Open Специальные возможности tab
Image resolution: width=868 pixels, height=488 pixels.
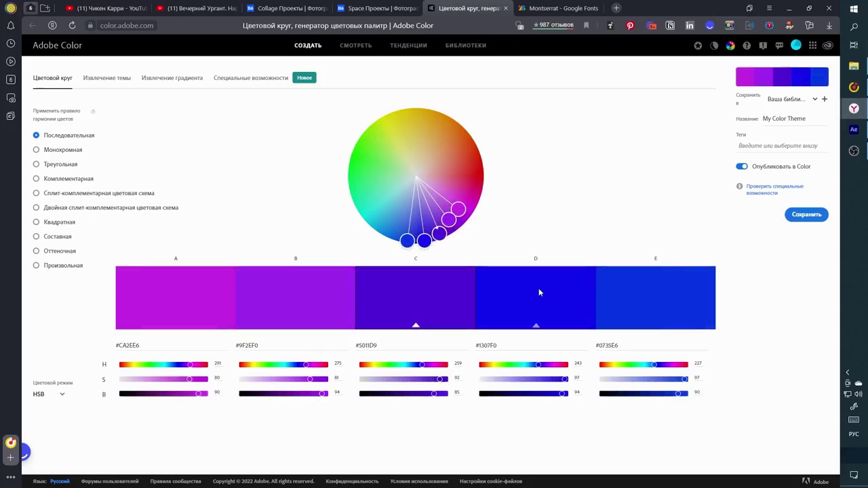point(251,78)
